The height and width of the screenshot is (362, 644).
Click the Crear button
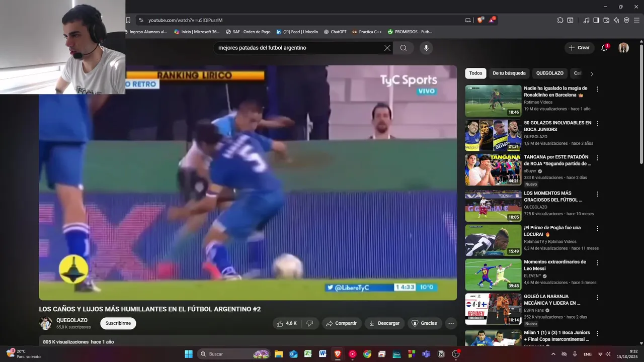tap(579, 48)
